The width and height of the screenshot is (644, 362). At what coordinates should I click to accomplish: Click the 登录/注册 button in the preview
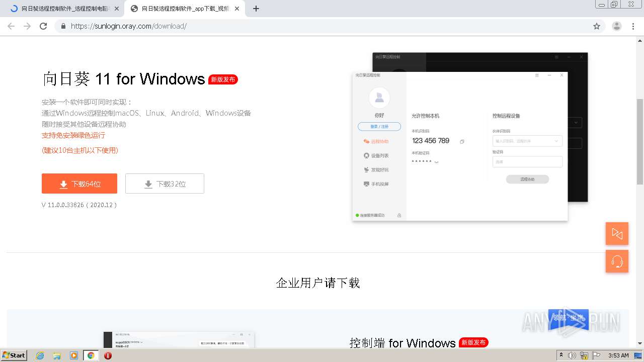(x=379, y=126)
